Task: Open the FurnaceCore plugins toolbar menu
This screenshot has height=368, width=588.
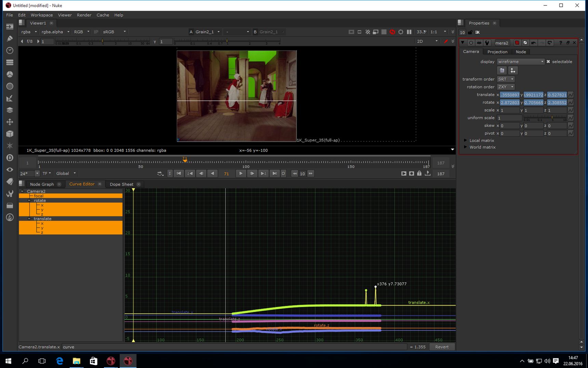Action: pos(10,217)
